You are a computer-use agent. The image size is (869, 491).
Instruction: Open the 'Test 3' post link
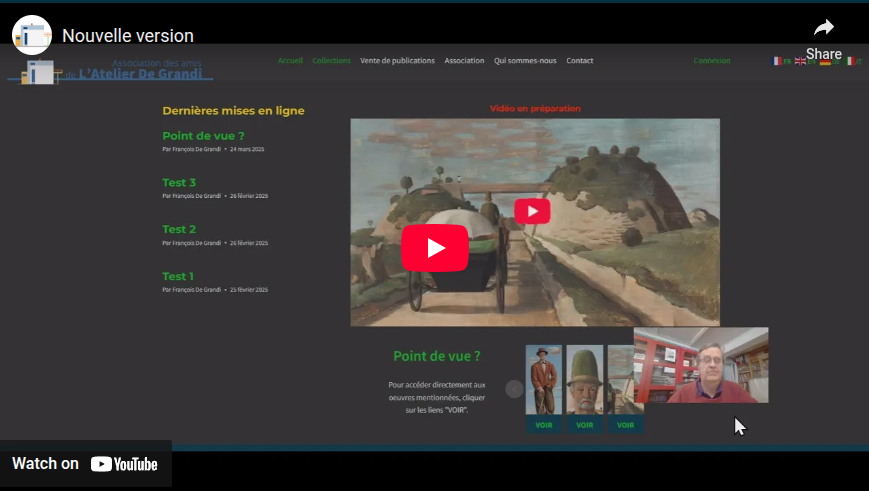pyautogui.click(x=179, y=182)
